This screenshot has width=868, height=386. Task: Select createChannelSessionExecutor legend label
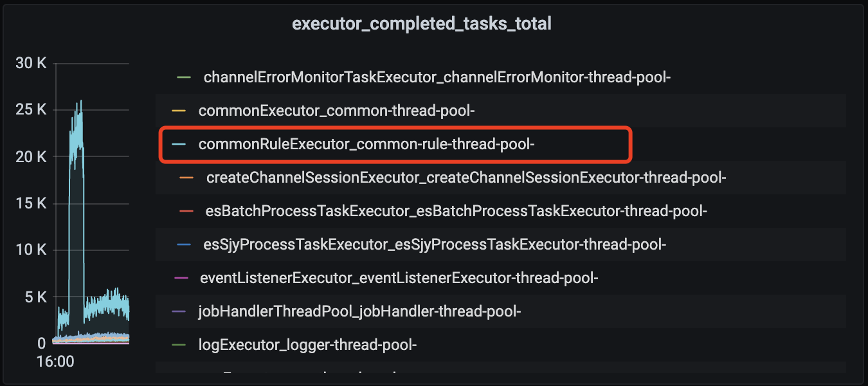tap(466, 178)
